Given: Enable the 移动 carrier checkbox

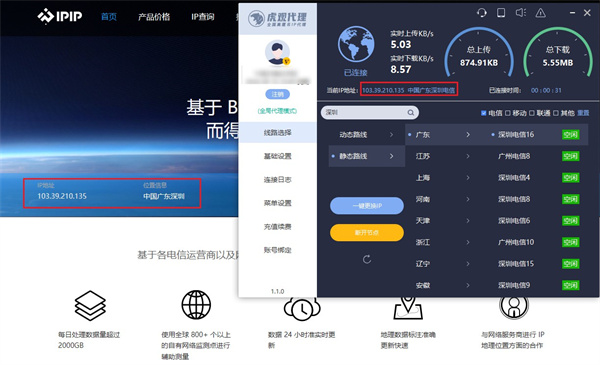Looking at the screenshot, I should coord(508,113).
